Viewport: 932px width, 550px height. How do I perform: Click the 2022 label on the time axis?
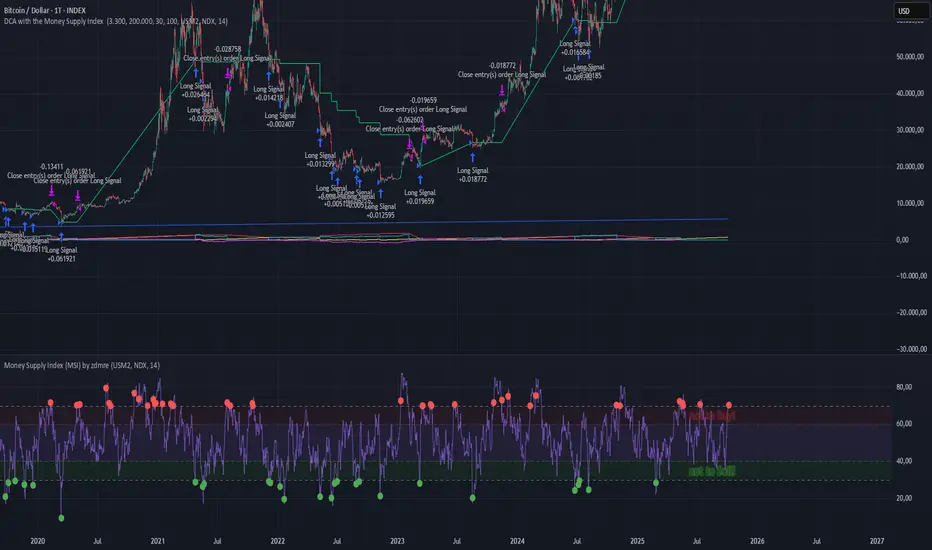278,541
